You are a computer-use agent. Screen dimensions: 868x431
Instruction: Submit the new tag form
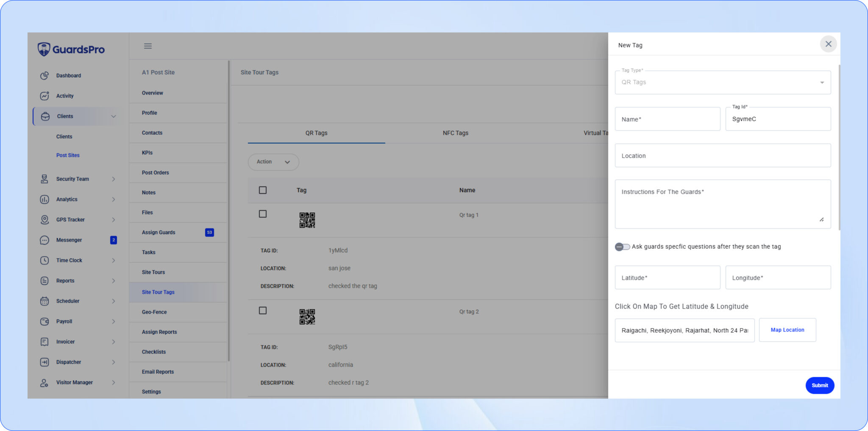[820, 385]
